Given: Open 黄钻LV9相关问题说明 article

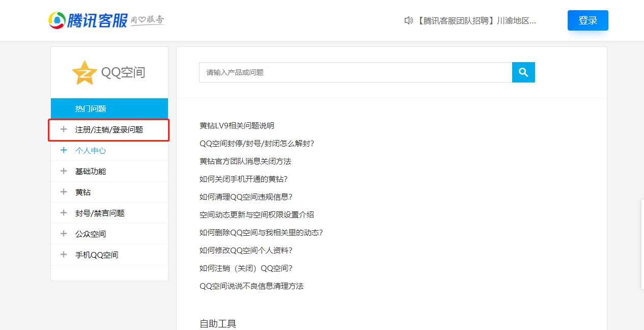Looking at the screenshot, I should (237, 126).
